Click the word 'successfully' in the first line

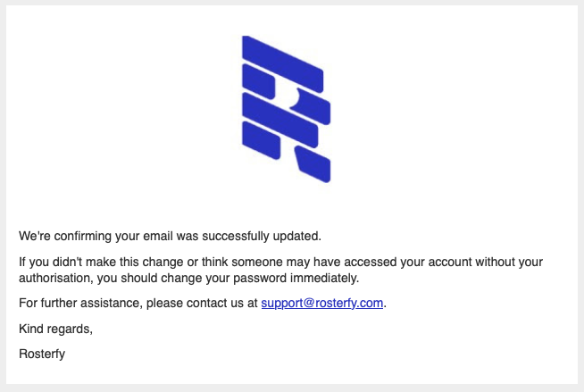point(236,236)
